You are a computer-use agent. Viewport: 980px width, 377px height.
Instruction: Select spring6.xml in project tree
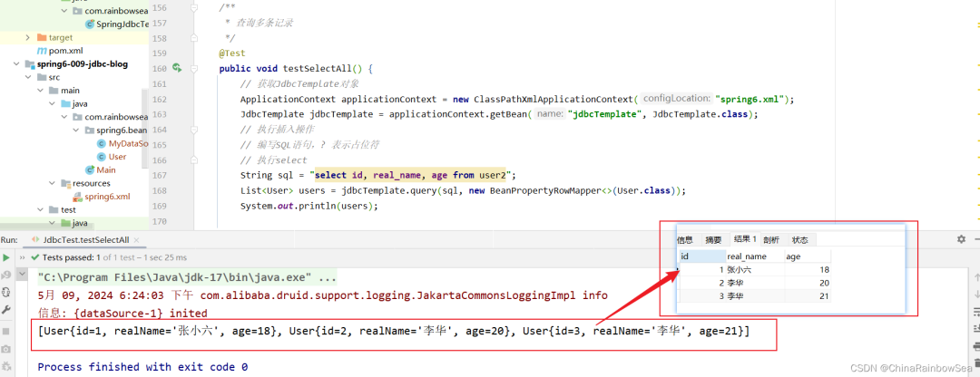pos(107,197)
